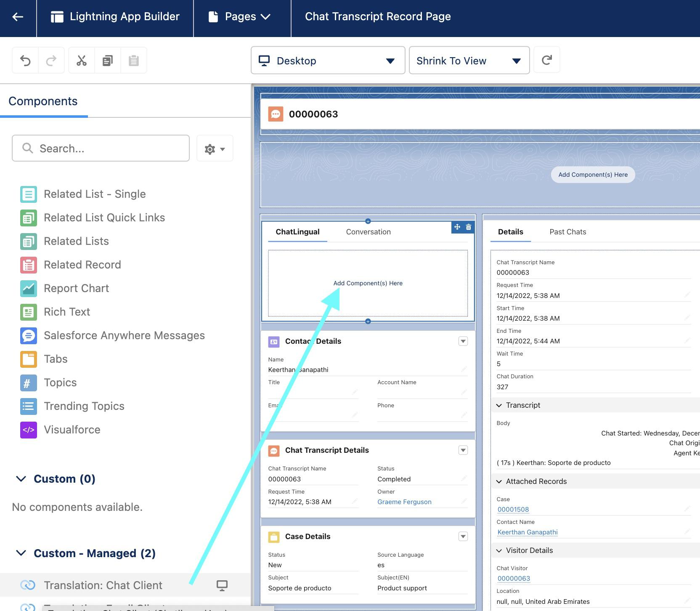Click Add Component(s) Here in header region
Image resolution: width=700 pixels, height=611 pixels.
point(593,175)
